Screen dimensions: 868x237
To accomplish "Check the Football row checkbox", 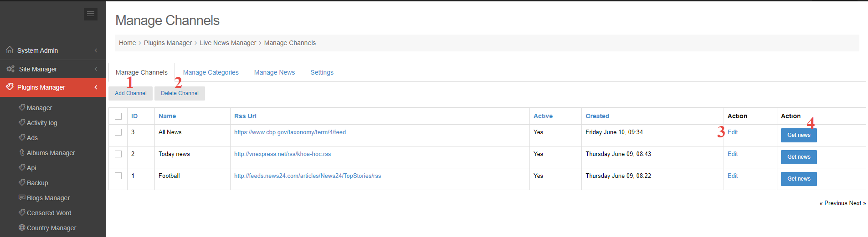I will tap(118, 176).
